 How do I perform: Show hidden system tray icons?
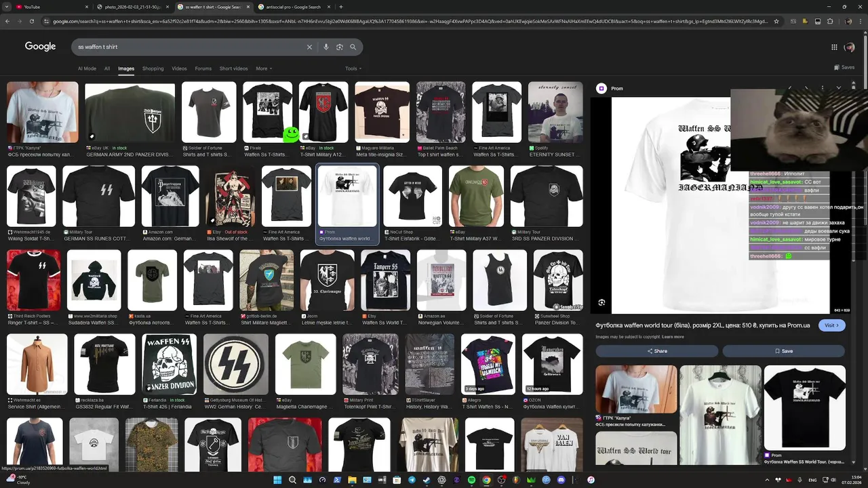768,480
